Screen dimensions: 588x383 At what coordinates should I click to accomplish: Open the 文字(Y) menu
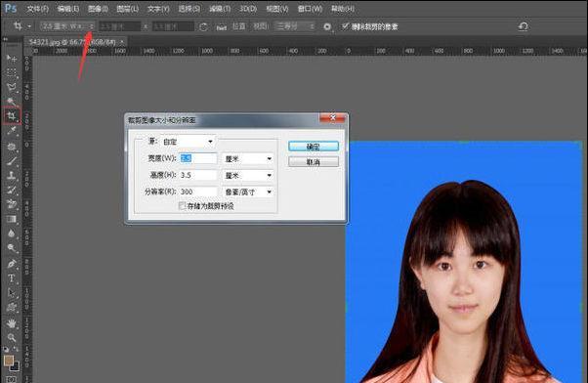coord(158,9)
